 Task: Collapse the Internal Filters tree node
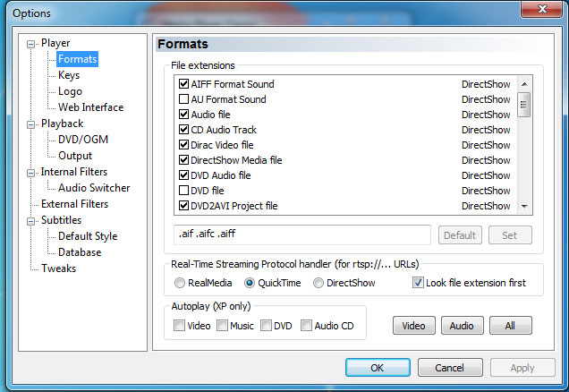pyautogui.click(x=31, y=173)
